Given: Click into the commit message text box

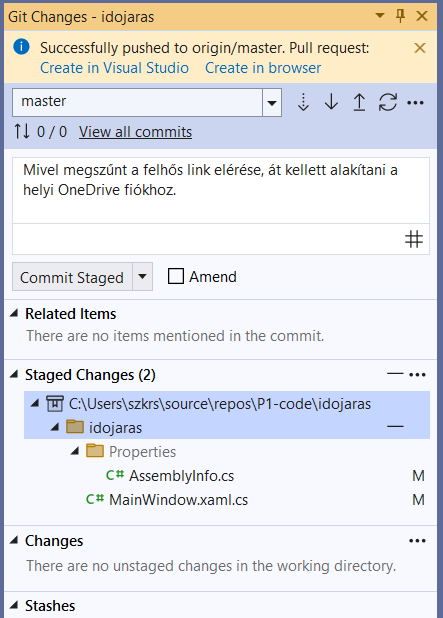Looking at the screenshot, I should point(221,190).
